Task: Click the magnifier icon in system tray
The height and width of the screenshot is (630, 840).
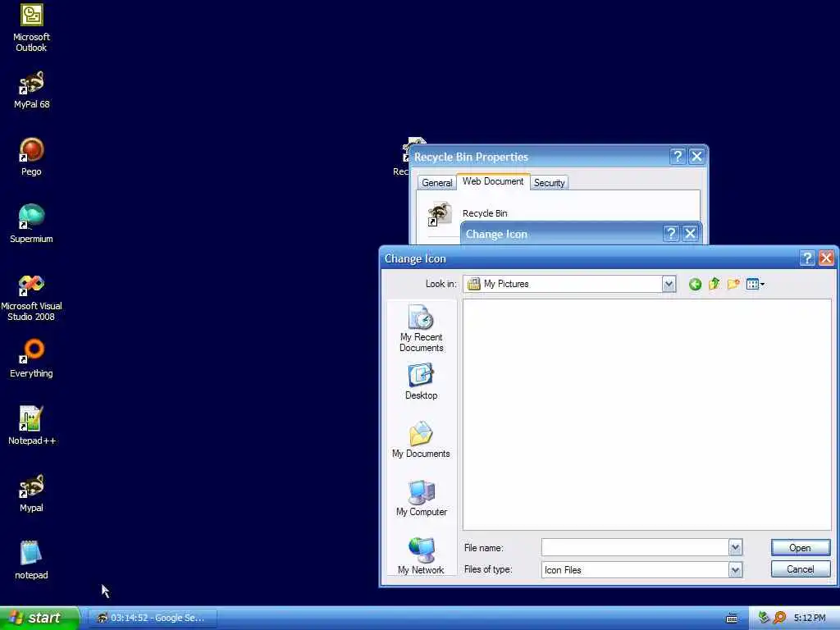Action: tap(779, 618)
